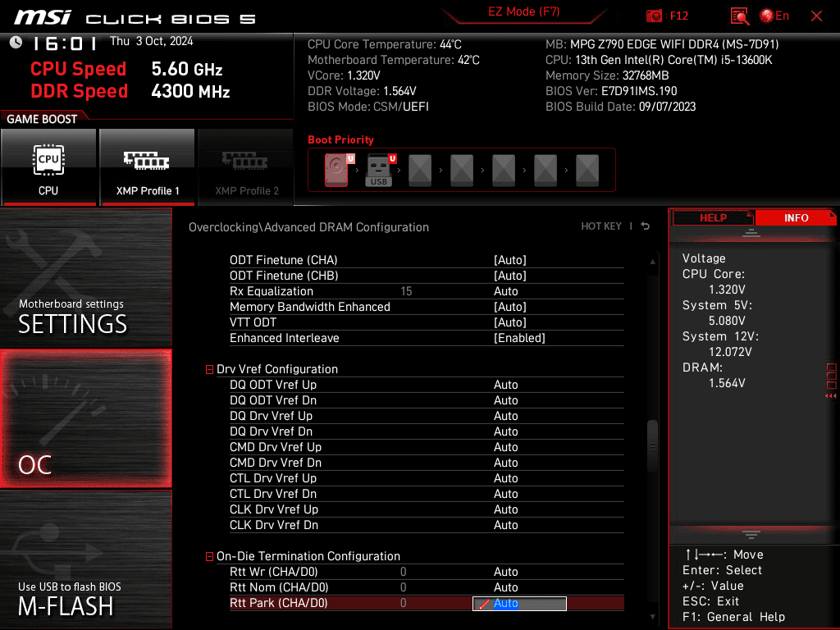Image resolution: width=840 pixels, height=630 pixels.
Task: Switch to EZ Mode (F7)
Action: coord(524,11)
